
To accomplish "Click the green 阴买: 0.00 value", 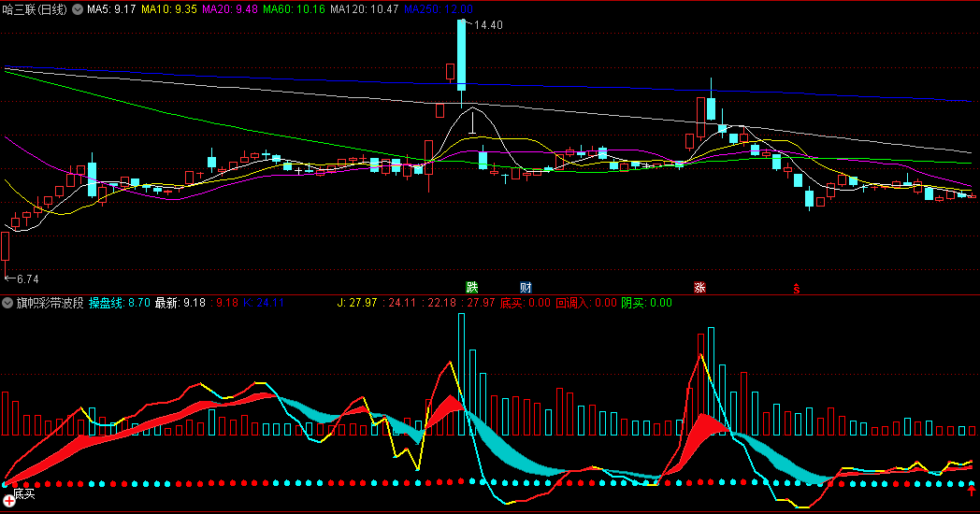I will pyautogui.click(x=647, y=303).
